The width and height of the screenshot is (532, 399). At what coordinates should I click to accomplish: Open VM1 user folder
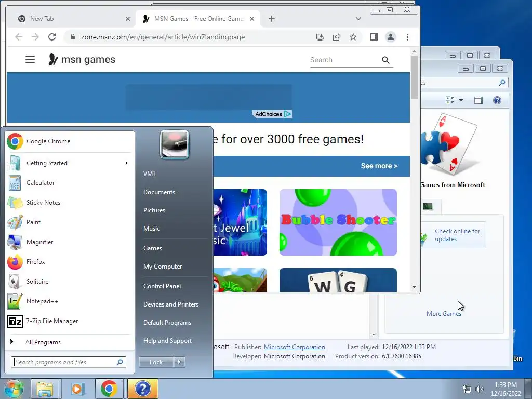[x=149, y=174]
